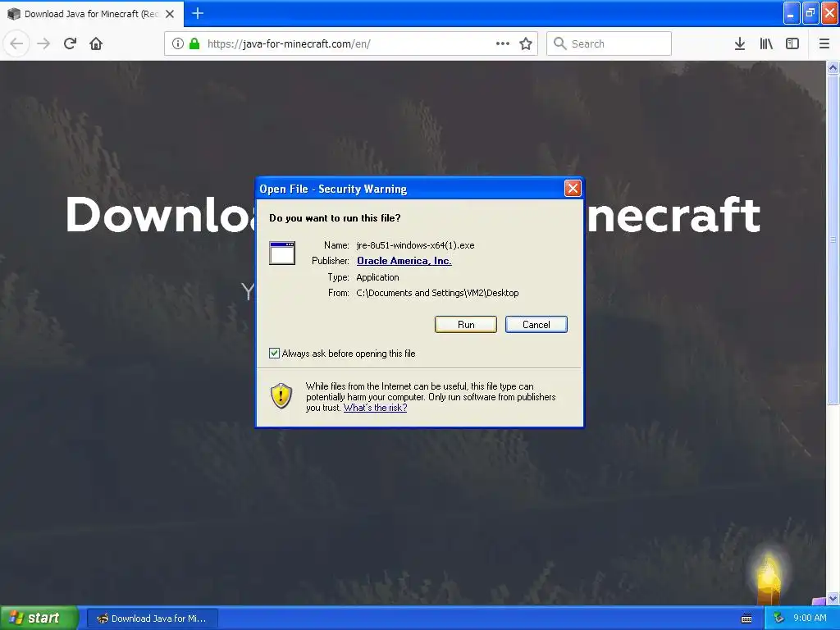Click the keyboard icon in the taskbar

coord(746,619)
